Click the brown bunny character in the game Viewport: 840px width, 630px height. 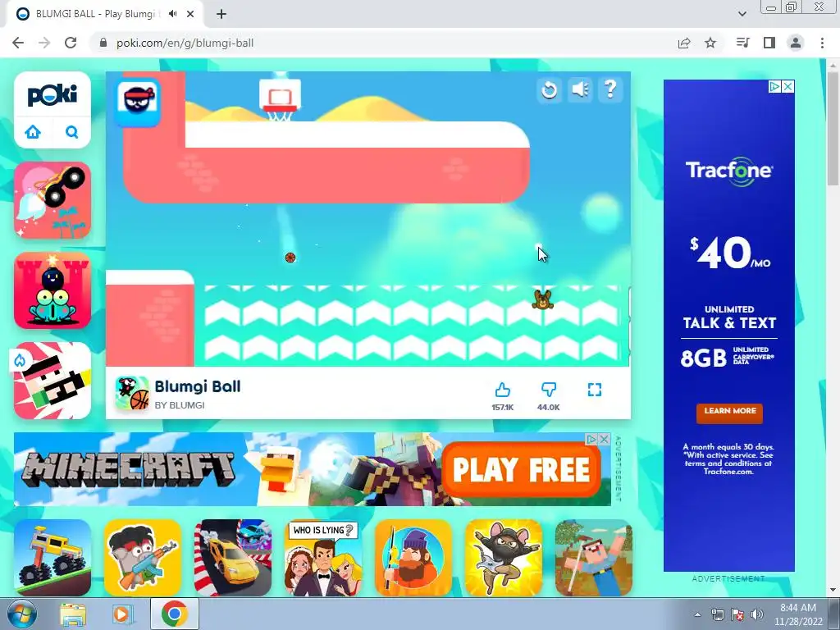[x=543, y=299]
